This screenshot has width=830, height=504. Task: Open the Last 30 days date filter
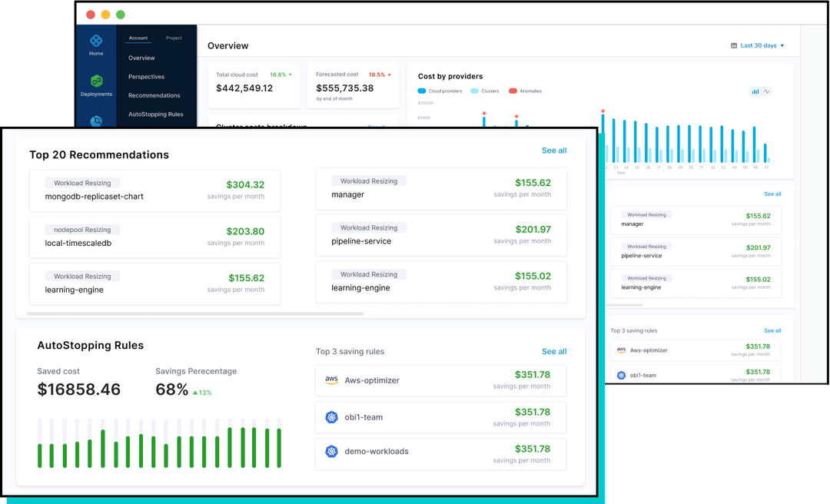tap(757, 45)
